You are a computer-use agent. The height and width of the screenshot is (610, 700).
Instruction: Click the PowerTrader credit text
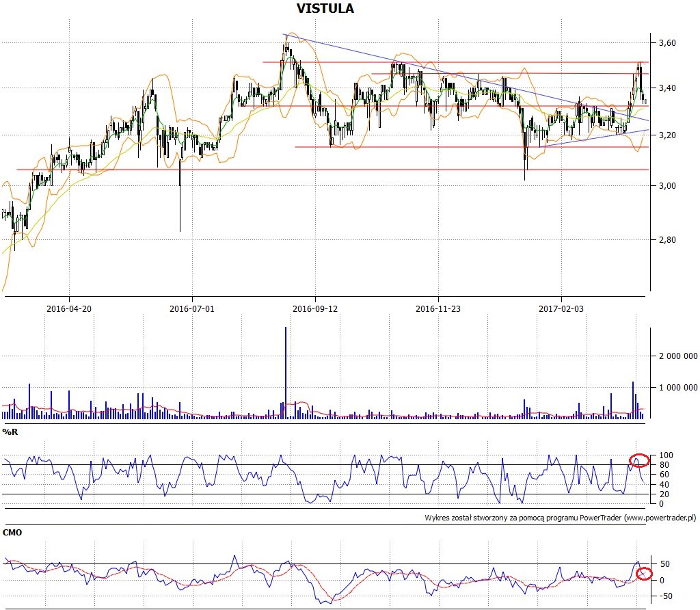tap(561, 518)
